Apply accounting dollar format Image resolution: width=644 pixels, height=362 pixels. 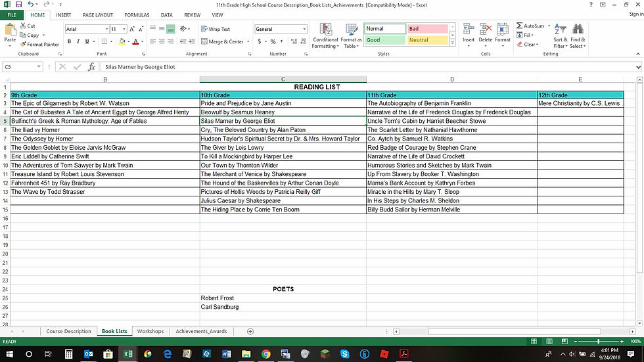tap(259, 41)
